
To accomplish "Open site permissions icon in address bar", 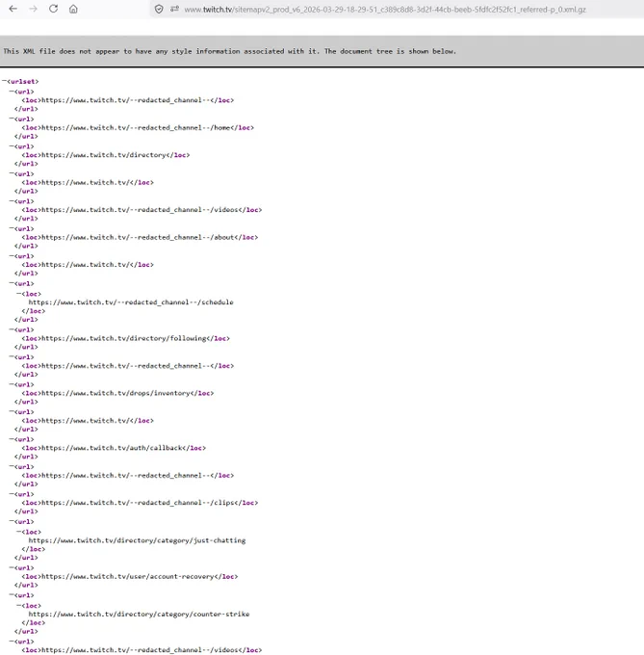I will pos(174,9).
